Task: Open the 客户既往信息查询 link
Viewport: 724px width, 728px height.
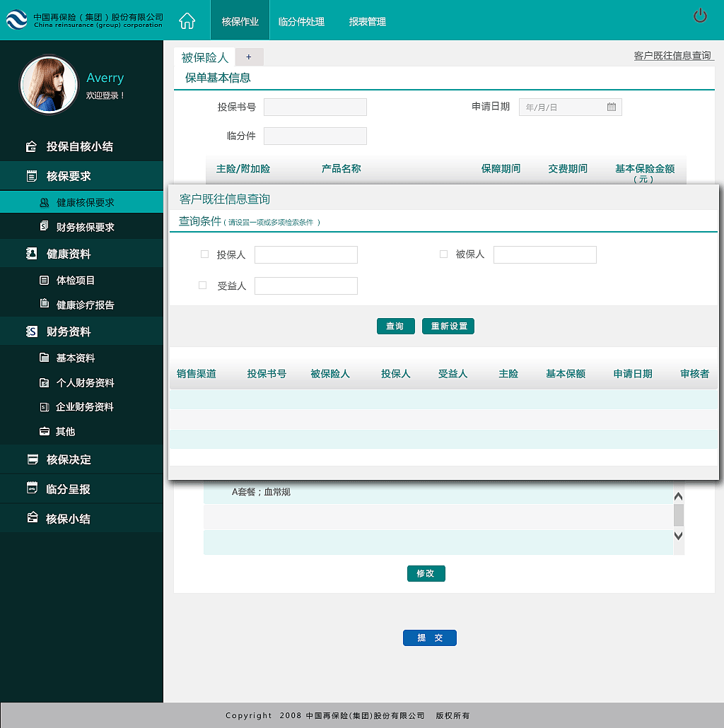Action: click(672, 54)
